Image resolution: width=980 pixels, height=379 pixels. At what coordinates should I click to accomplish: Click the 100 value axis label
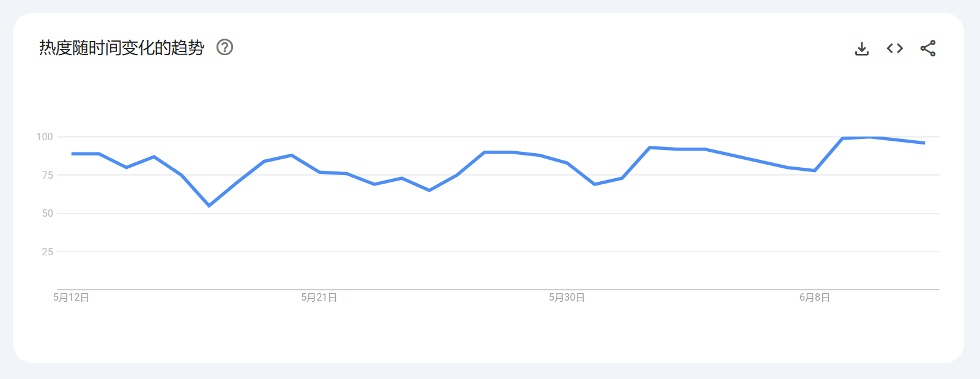[45, 137]
